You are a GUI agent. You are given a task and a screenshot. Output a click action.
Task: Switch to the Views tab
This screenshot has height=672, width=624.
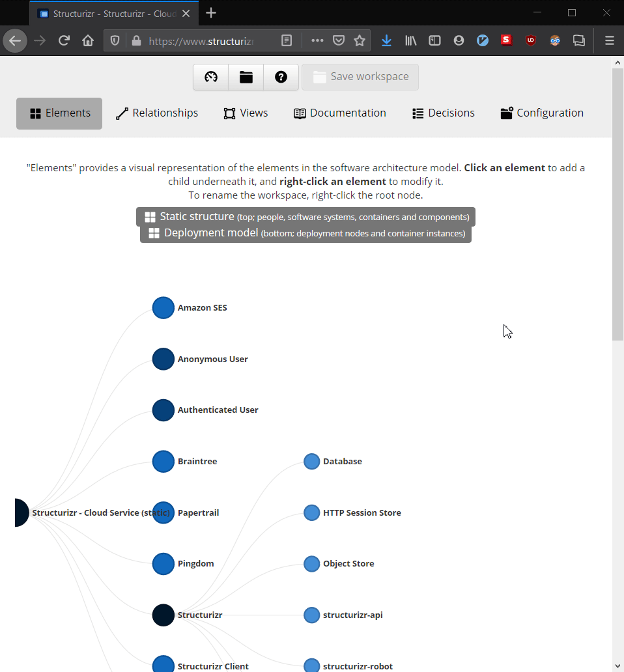pyautogui.click(x=246, y=113)
